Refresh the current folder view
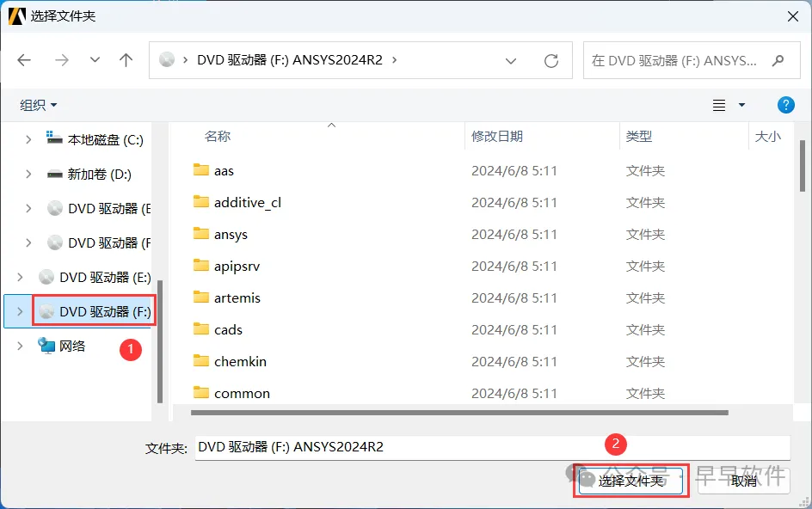 pos(551,61)
